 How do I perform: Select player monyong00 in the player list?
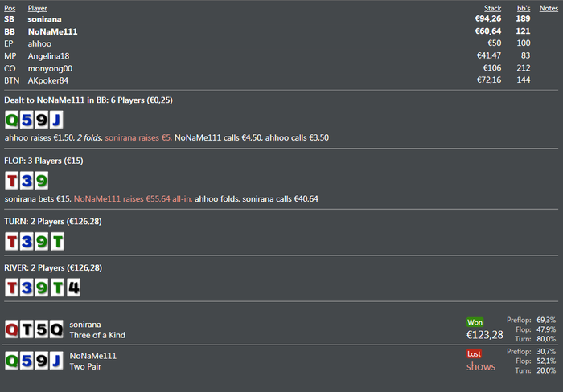[51, 68]
